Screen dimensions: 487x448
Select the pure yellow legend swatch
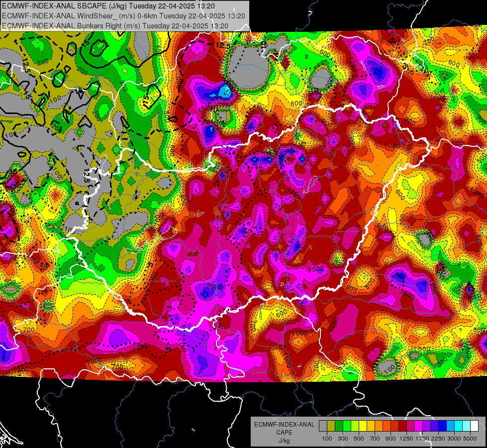point(363,426)
